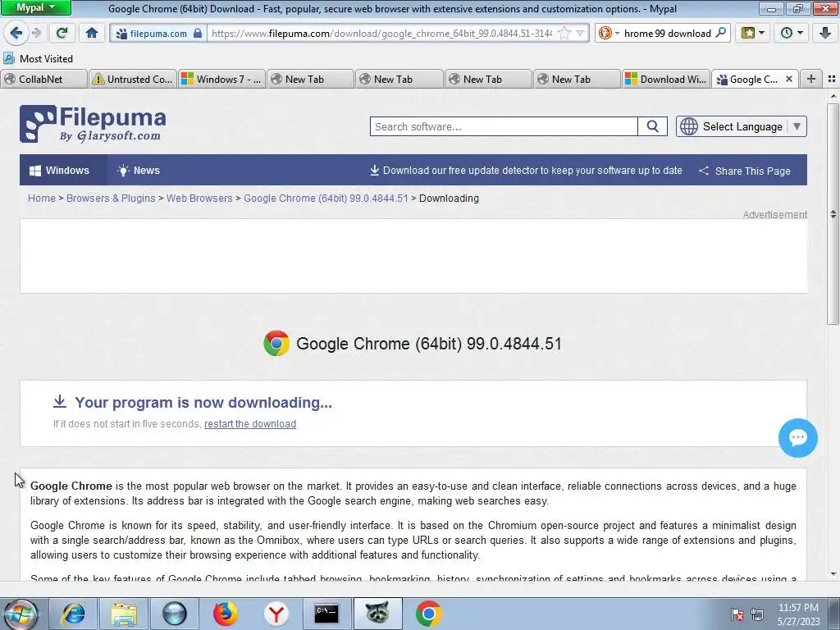Open Command Prompt from taskbar
This screenshot has width=840, height=630.
(326, 614)
